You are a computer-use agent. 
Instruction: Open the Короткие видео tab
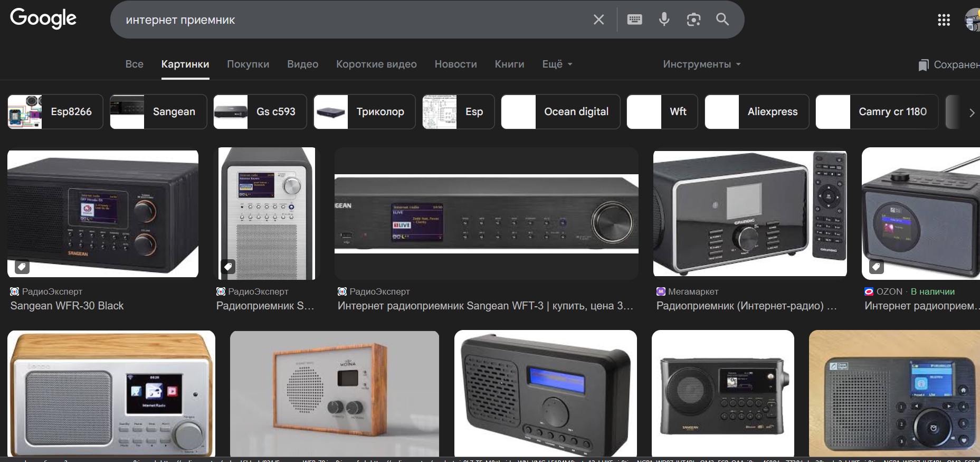point(376,64)
